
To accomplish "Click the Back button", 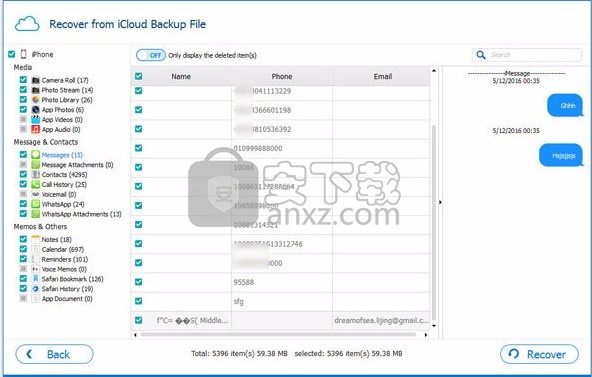I will 54,354.
